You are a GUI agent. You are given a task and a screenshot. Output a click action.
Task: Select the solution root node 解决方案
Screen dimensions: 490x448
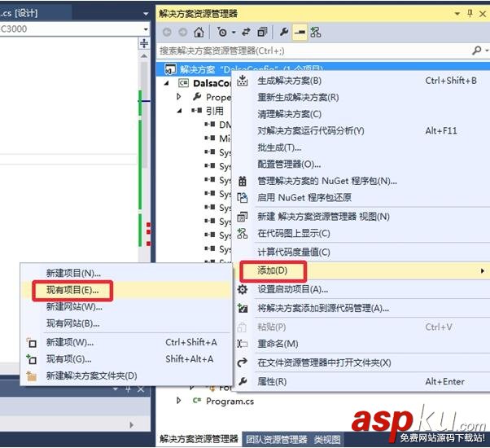[x=197, y=69]
